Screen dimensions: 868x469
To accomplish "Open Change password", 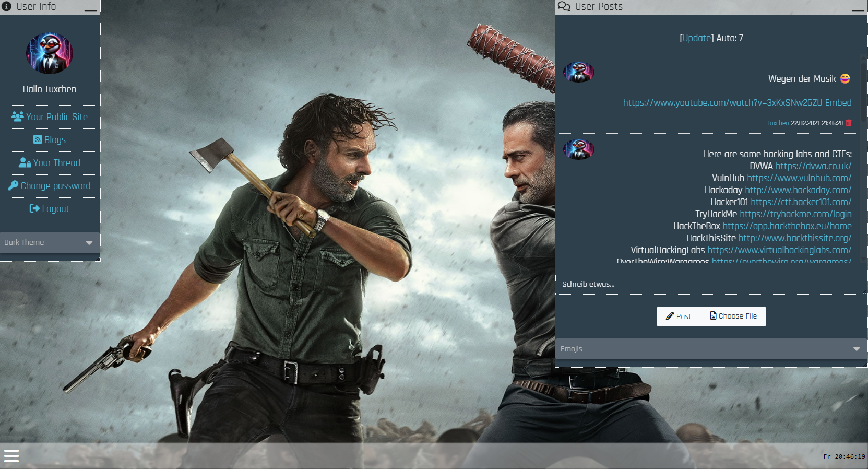I will coord(50,186).
